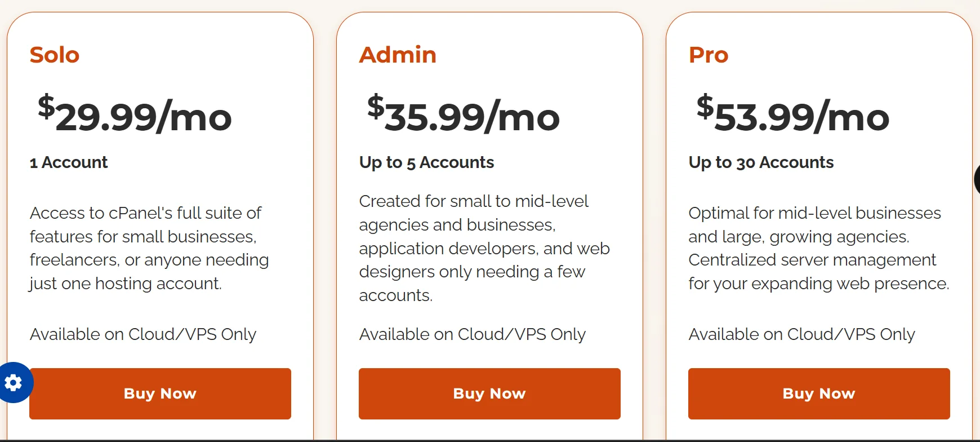Click the dark circular widget at right edge
The width and height of the screenshot is (980, 442).
pos(977,180)
